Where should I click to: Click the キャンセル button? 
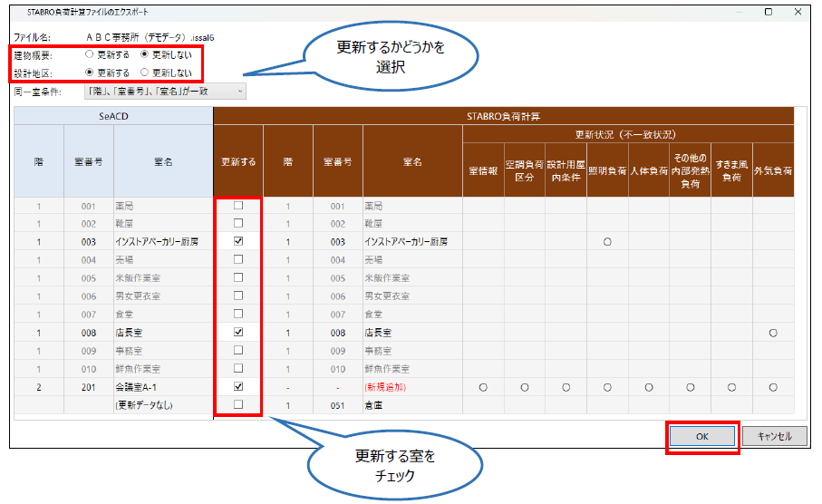(x=773, y=436)
